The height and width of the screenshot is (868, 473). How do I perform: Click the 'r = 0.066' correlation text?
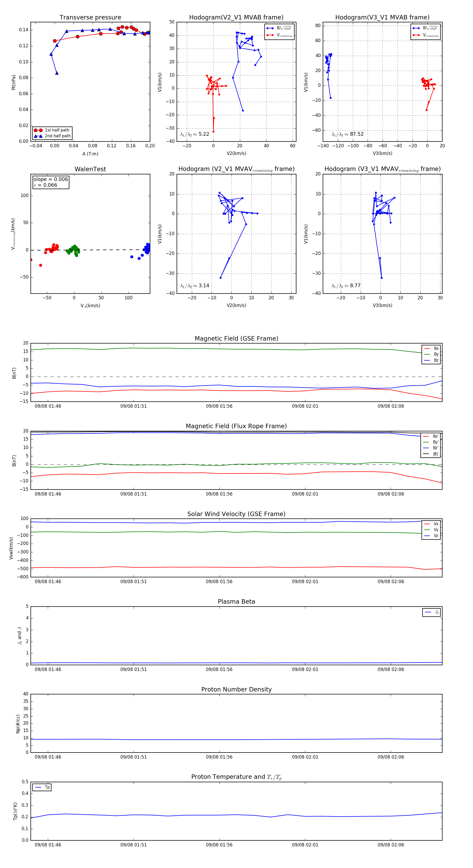click(x=45, y=185)
